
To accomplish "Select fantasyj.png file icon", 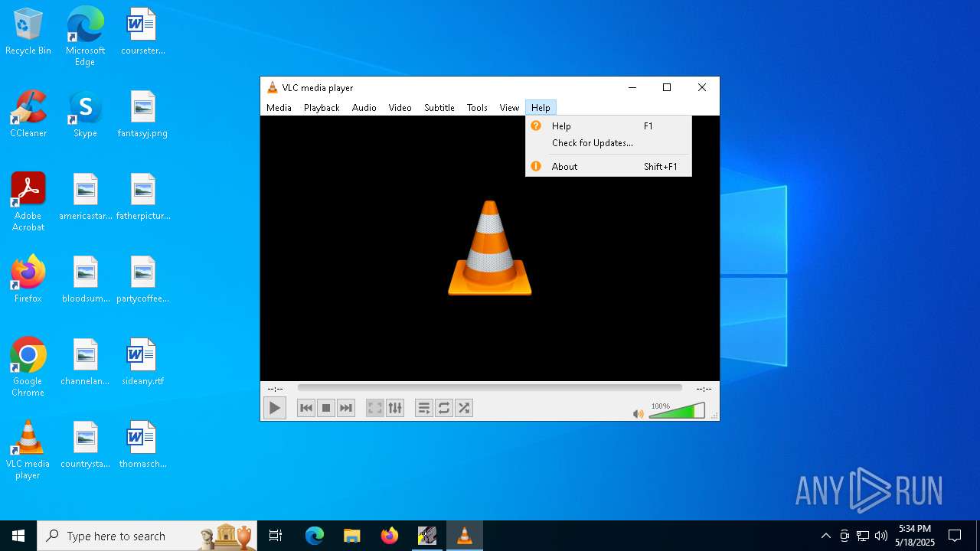I will point(142,114).
